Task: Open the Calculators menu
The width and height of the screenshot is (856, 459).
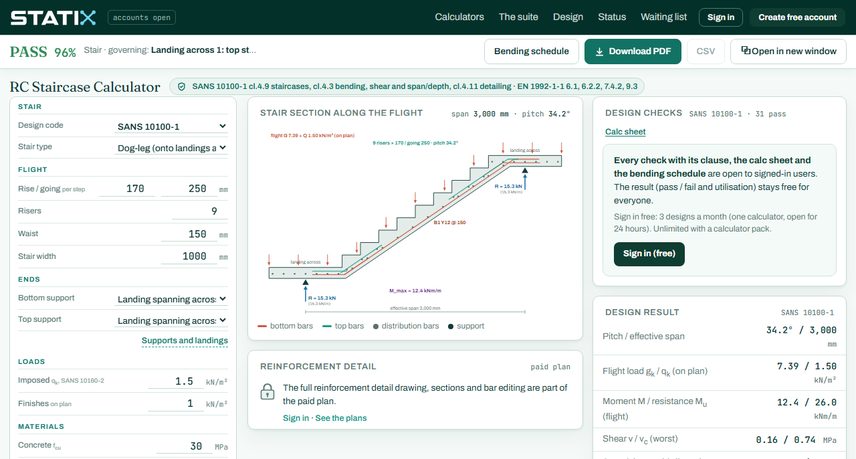Action: point(459,17)
